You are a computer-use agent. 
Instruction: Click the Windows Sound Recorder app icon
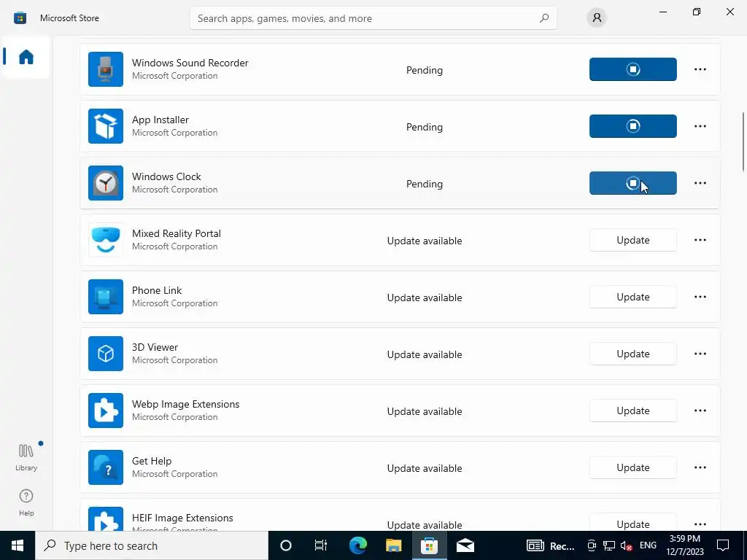[x=106, y=69]
